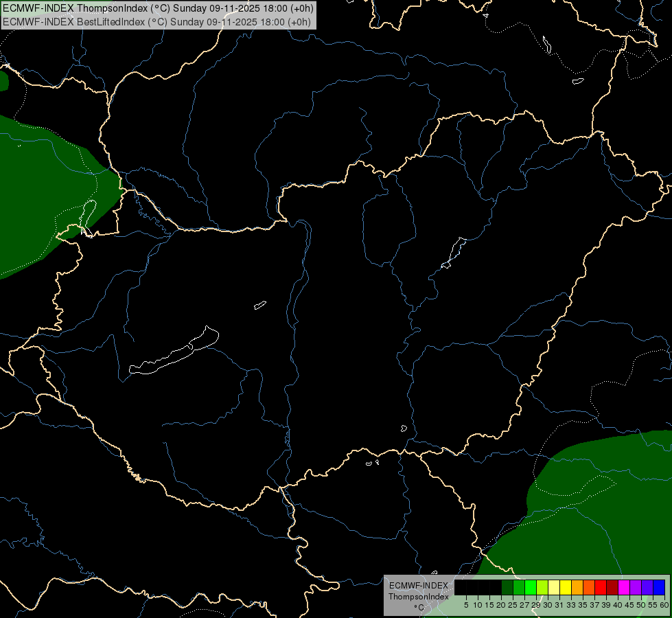Viewport: 672px width, 618px height.
Task: Click the violet 50–55 legend swatch
Action: [647, 587]
